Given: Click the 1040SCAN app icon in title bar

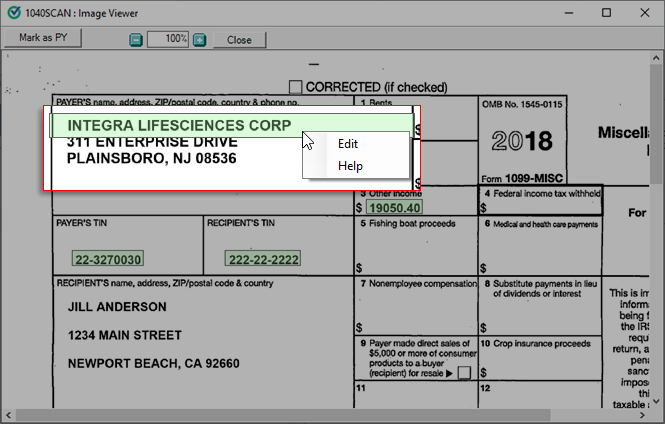Looking at the screenshot, I should [x=14, y=13].
